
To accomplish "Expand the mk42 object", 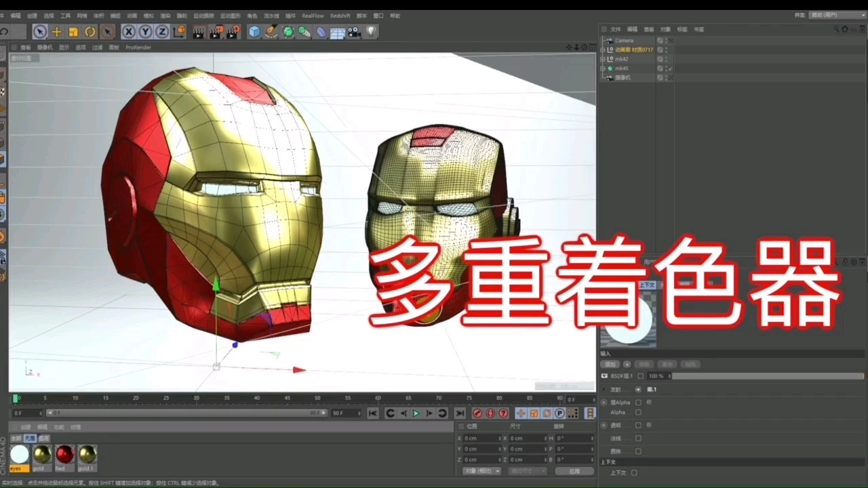I will (x=603, y=59).
